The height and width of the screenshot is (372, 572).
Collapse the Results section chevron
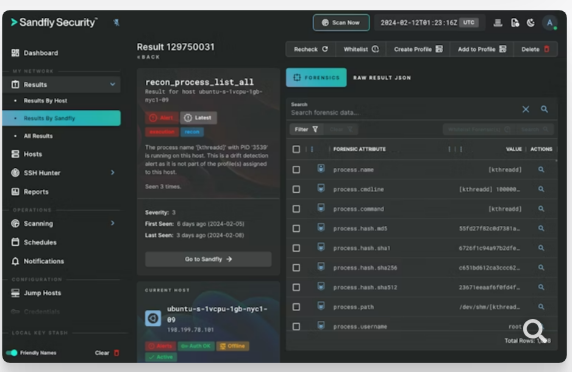[x=113, y=84]
